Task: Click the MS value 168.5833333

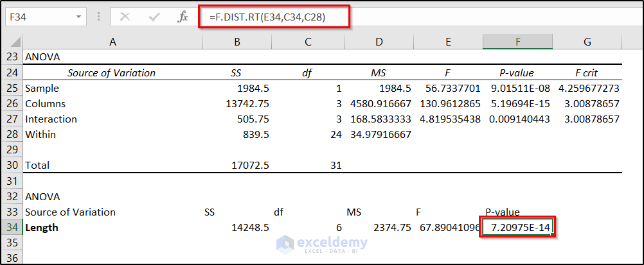Action: tap(380, 119)
